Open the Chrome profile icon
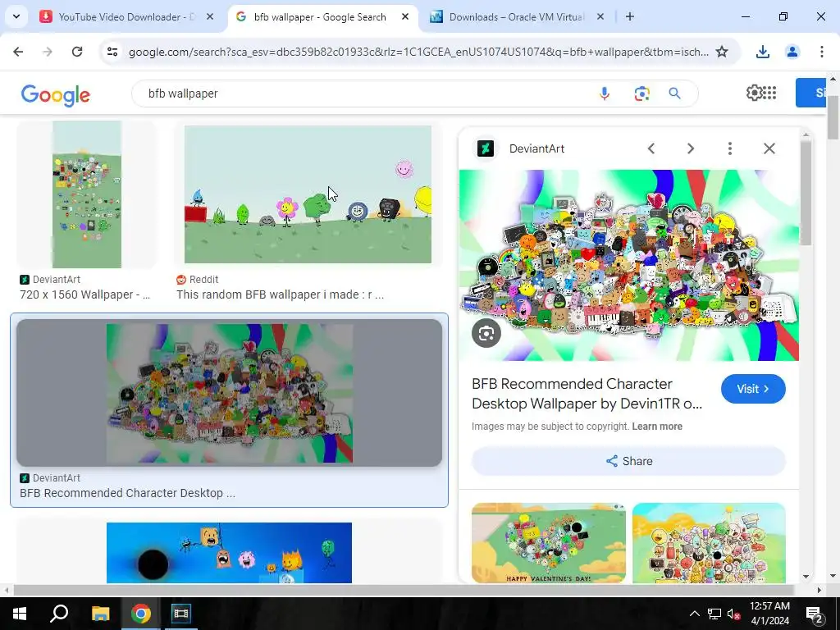The height and width of the screenshot is (630, 840). 792,52
